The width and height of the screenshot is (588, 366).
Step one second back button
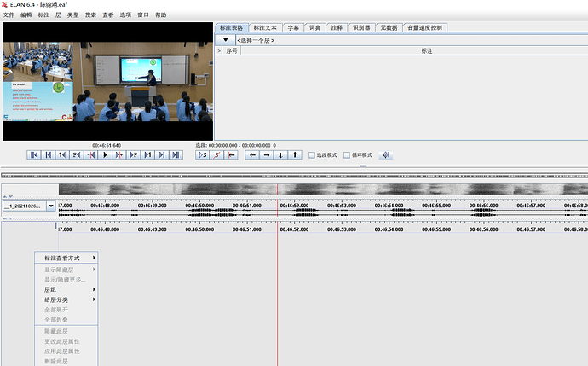(62, 154)
